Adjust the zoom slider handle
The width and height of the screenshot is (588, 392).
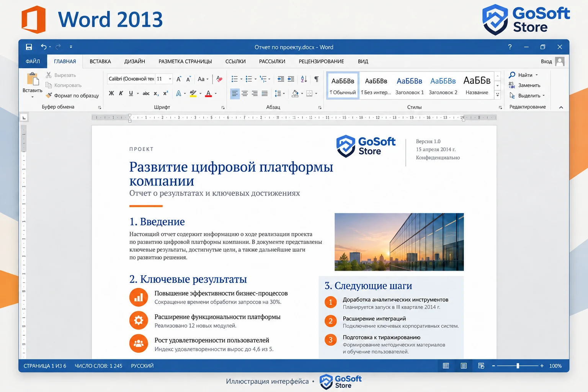pyautogui.click(x=518, y=366)
